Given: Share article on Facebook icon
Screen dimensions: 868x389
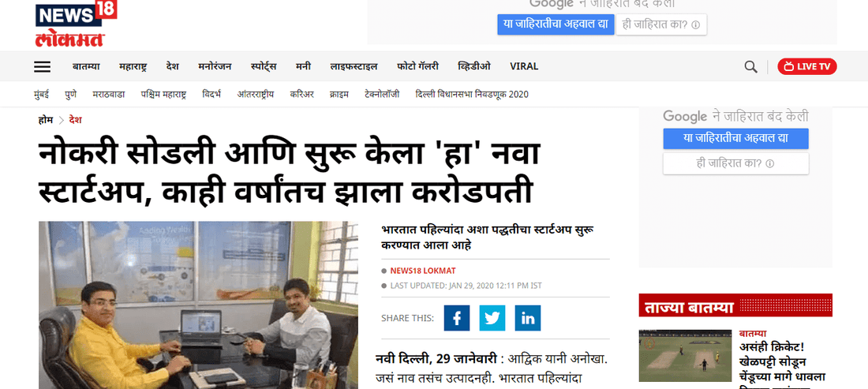Looking at the screenshot, I should (457, 318).
